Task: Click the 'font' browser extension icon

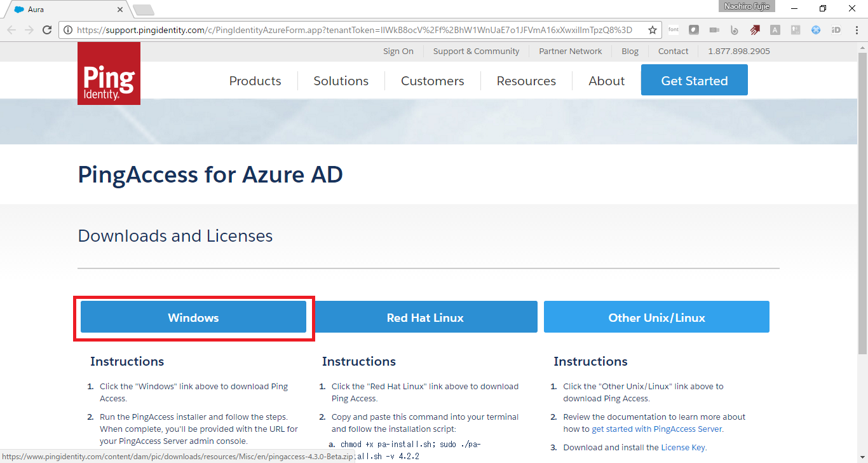Action: [x=673, y=29]
